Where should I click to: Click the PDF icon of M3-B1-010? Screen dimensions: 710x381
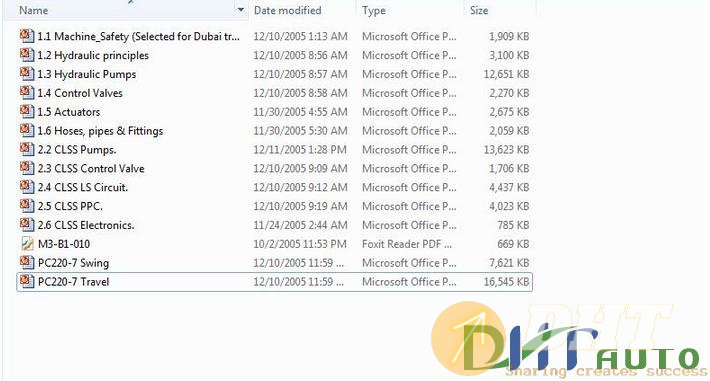27,244
